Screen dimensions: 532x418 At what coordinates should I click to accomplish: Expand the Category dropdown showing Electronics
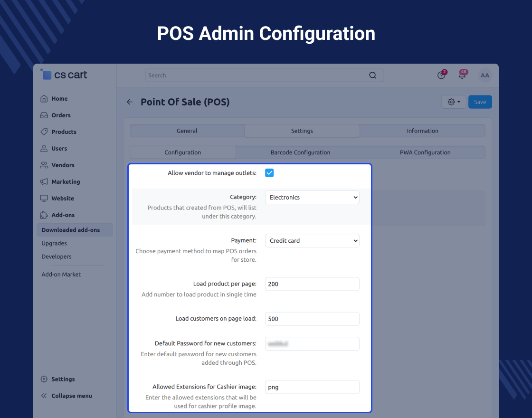point(312,198)
